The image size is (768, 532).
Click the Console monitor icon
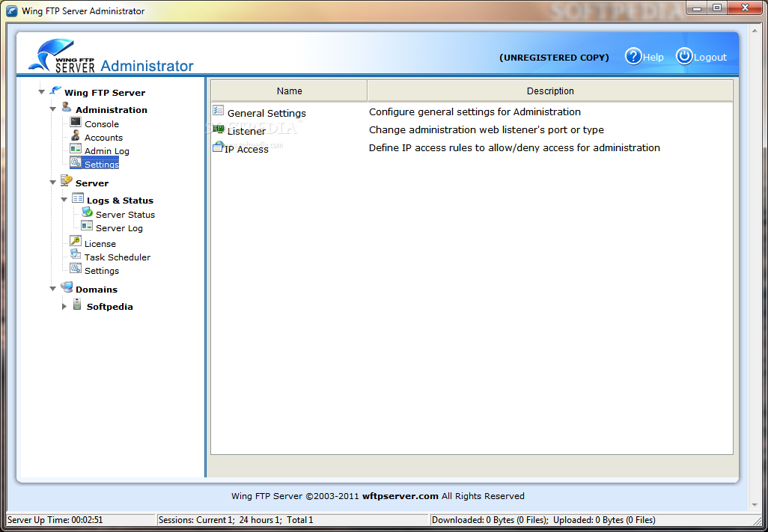pos(76,123)
